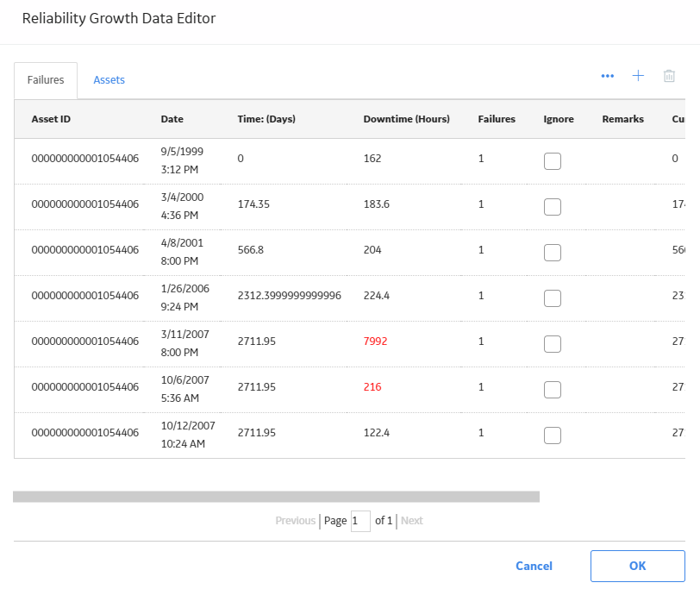Image resolution: width=700 pixels, height=589 pixels.
Task: Click the date cell 10/12/2007 10:24 AM
Action: [x=188, y=435]
